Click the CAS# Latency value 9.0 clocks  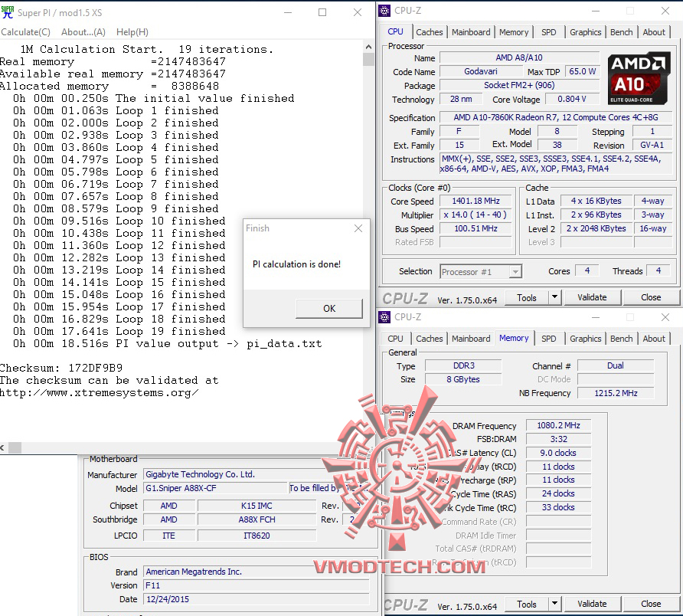point(558,453)
